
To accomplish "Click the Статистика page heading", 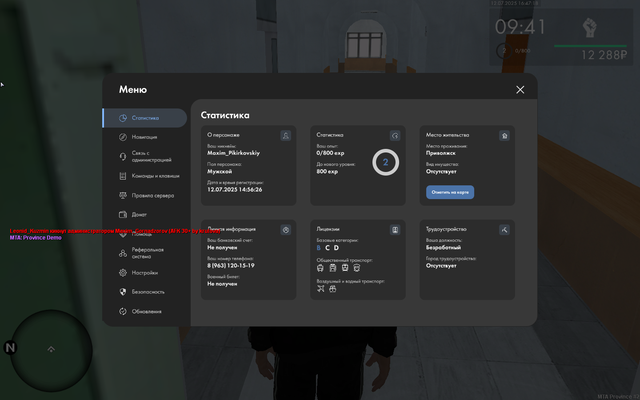I will pyautogui.click(x=225, y=116).
